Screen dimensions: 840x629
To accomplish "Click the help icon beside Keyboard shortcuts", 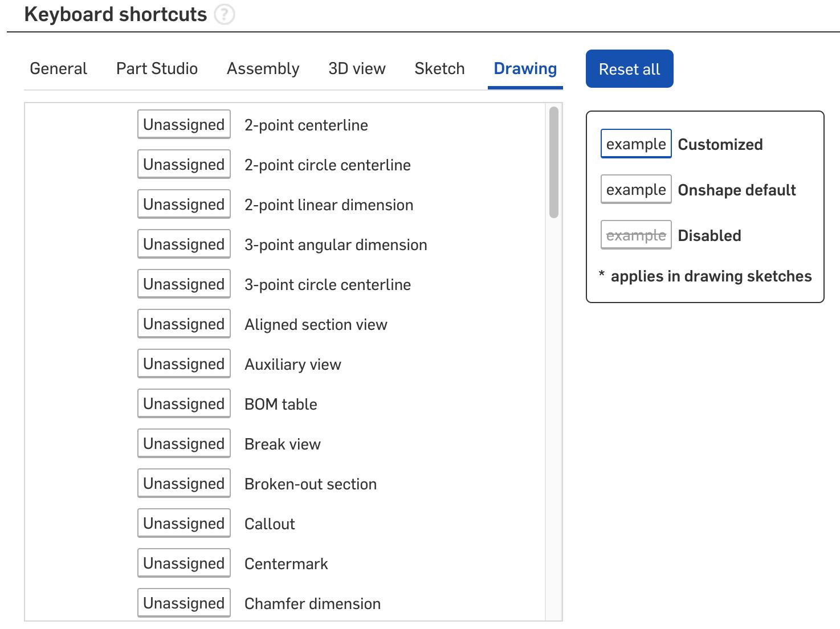I will click(x=224, y=15).
